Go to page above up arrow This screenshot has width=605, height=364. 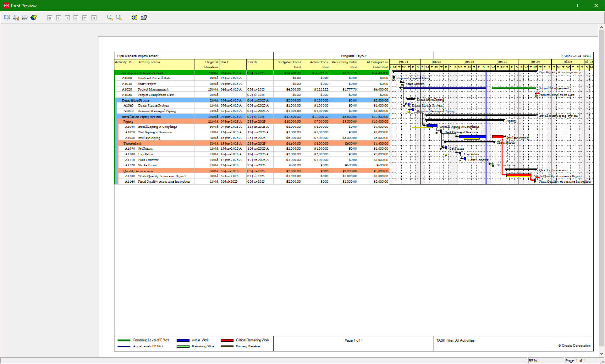pyautogui.click(x=76, y=18)
